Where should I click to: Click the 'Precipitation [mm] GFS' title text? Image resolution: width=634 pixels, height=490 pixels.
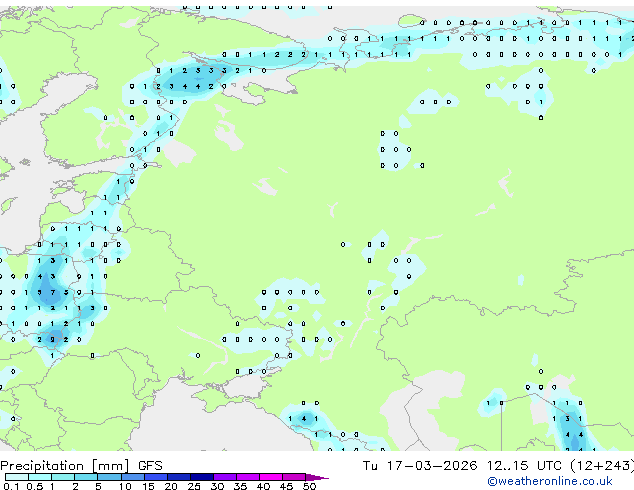click(81, 466)
